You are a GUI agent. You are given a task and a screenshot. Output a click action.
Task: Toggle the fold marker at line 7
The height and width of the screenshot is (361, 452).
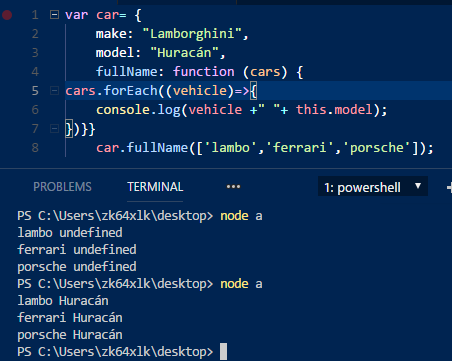(x=54, y=128)
